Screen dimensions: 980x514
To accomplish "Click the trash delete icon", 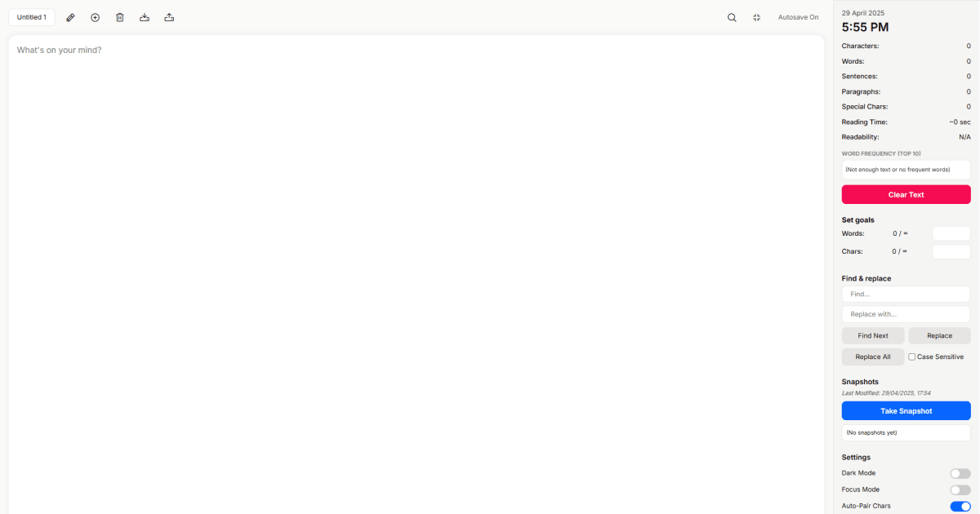I will point(120,17).
